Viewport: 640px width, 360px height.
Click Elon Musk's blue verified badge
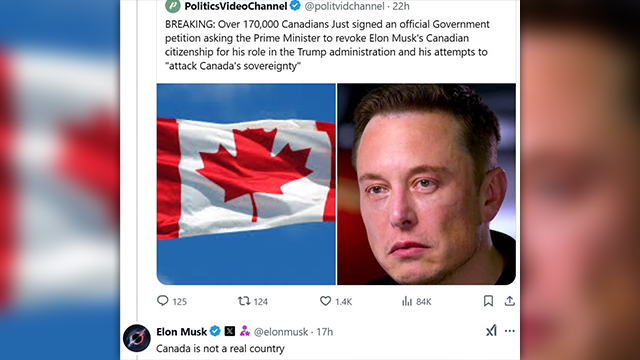click(215, 331)
